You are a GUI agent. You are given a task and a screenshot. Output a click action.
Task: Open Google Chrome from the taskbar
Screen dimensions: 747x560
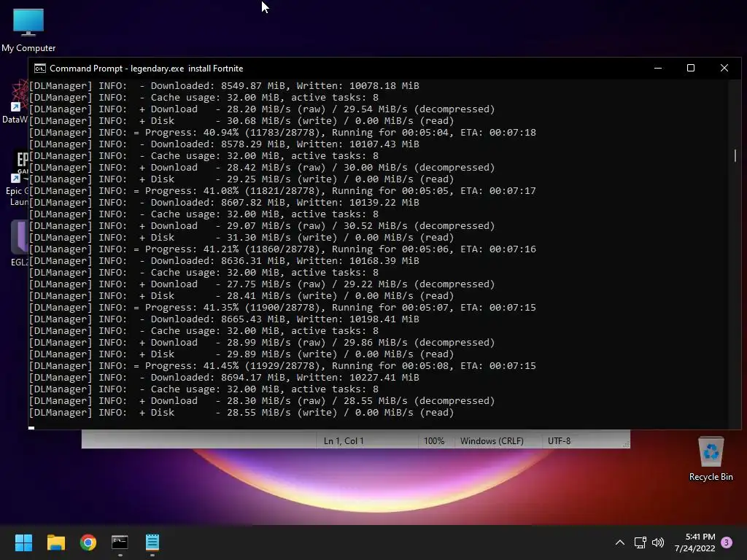click(x=88, y=542)
